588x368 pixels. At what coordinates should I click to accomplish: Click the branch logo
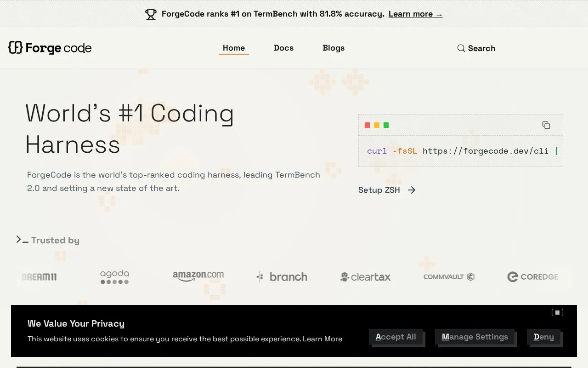282,277
